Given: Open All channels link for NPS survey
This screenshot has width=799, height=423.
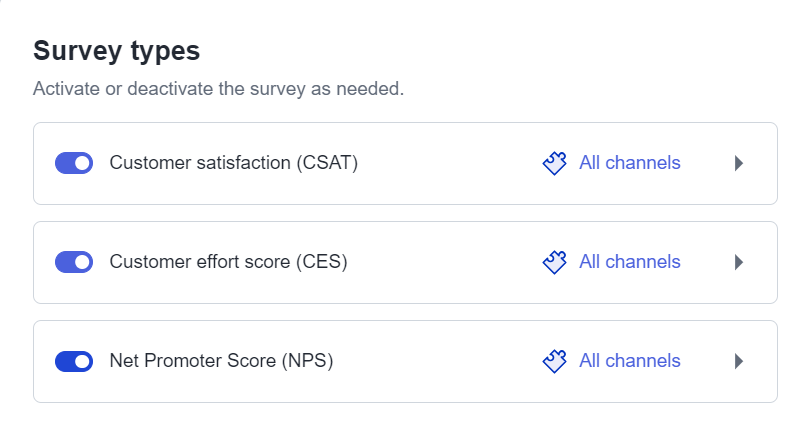Looking at the screenshot, I should click(630, 361).
